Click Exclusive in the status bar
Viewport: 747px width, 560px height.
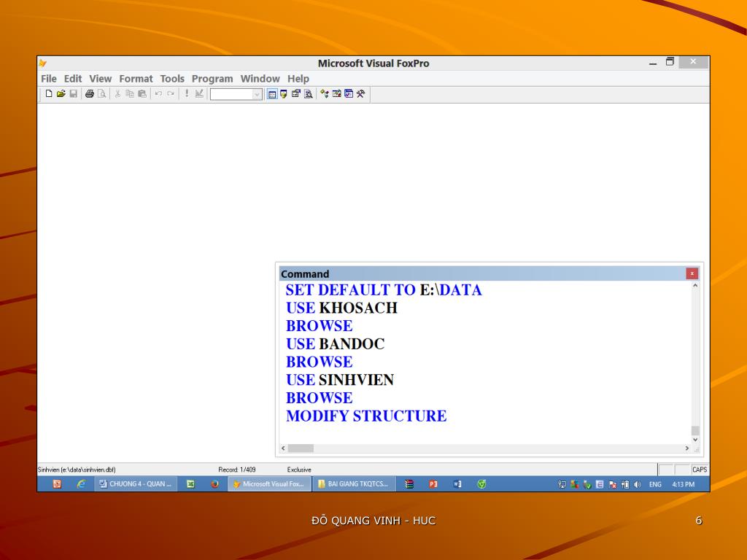coord(299,470)
